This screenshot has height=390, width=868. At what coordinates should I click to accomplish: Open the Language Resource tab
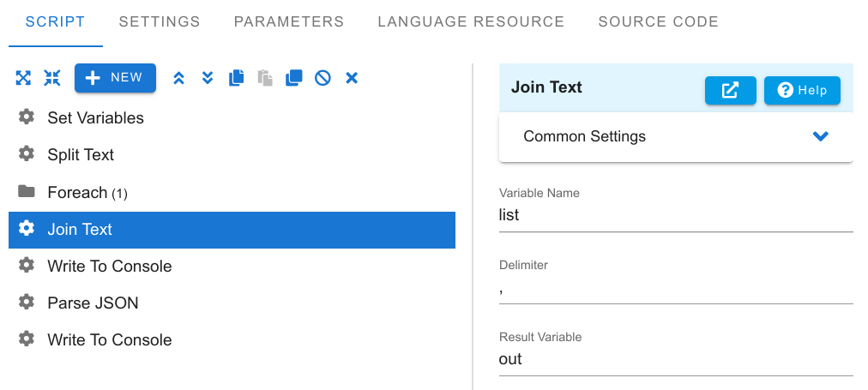471,21
